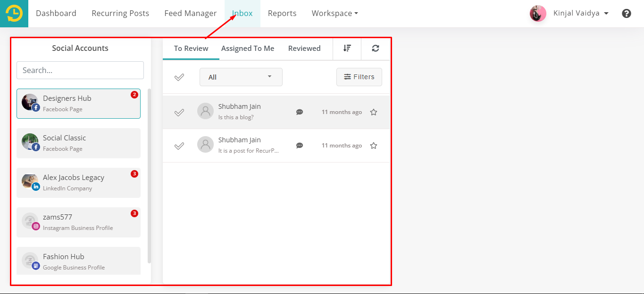Click the Social Accounts heading
The width and height of the screenshot is (644, 294).
click(x=80, y=48)
